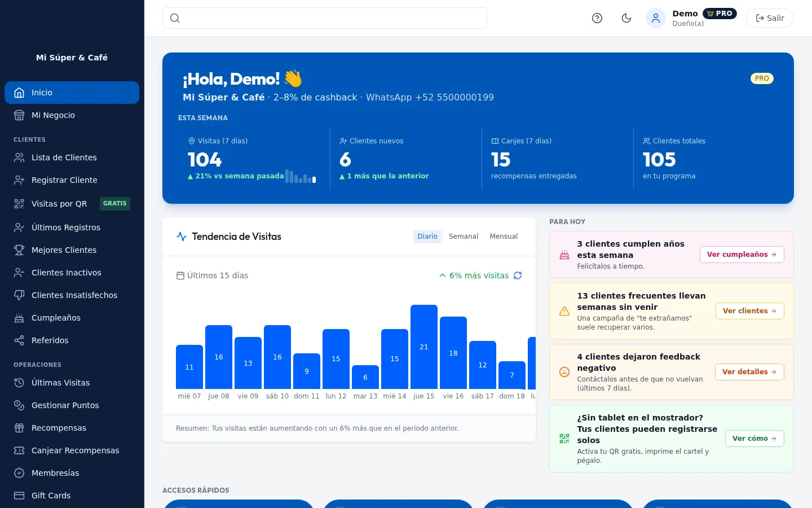Image resolution: width=812 pixels, height=508 pixels.
Task: Click the Recompensas gift icon
Action: pos(19,428)
